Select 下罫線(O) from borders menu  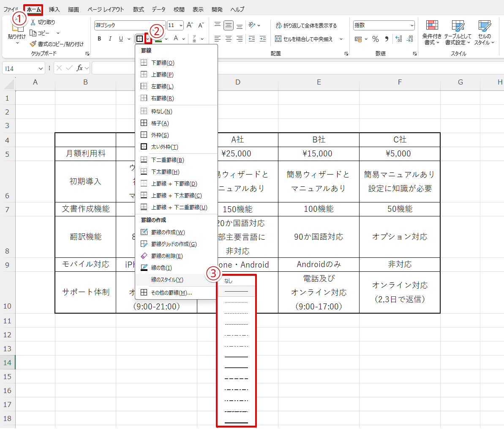coord(176,63)
